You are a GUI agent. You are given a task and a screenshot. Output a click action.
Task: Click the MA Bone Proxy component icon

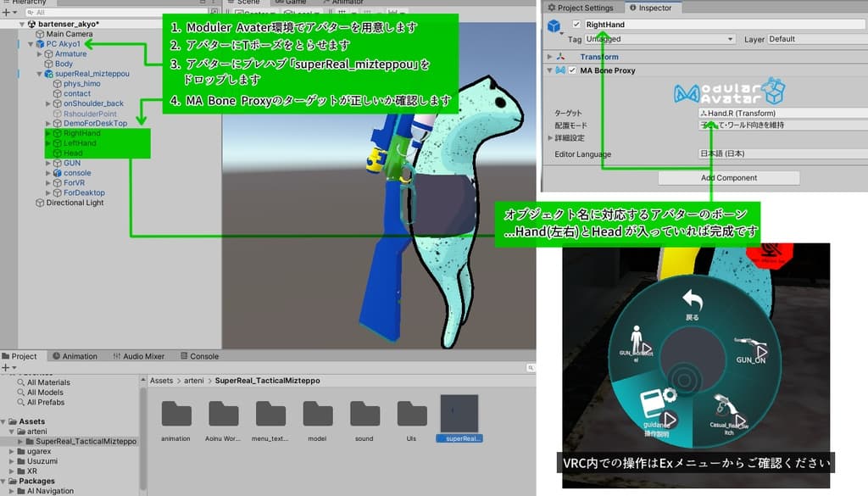coord(561,70)
